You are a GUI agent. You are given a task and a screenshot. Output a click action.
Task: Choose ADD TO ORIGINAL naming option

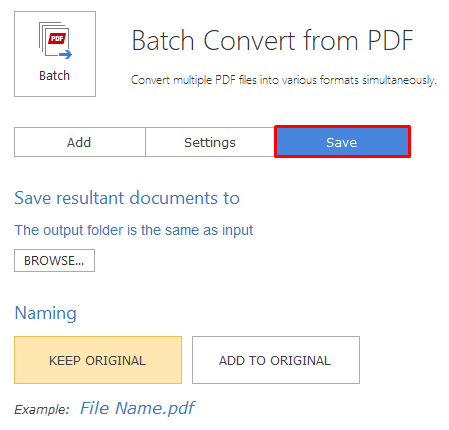click(x=276, y=360)
